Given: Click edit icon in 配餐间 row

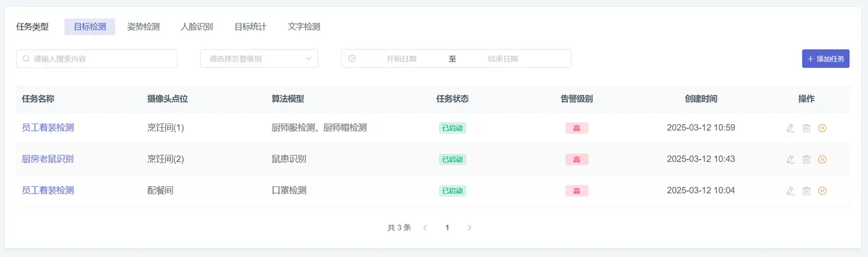Looking at the screenshot, I should click(x=790, y=191).
